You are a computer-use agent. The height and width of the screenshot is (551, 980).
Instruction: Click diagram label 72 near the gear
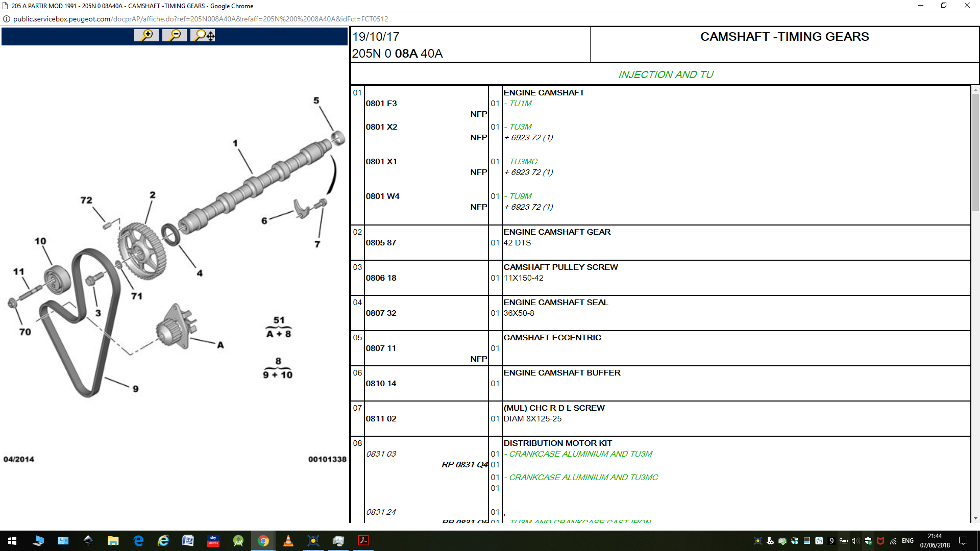(86, 201)
